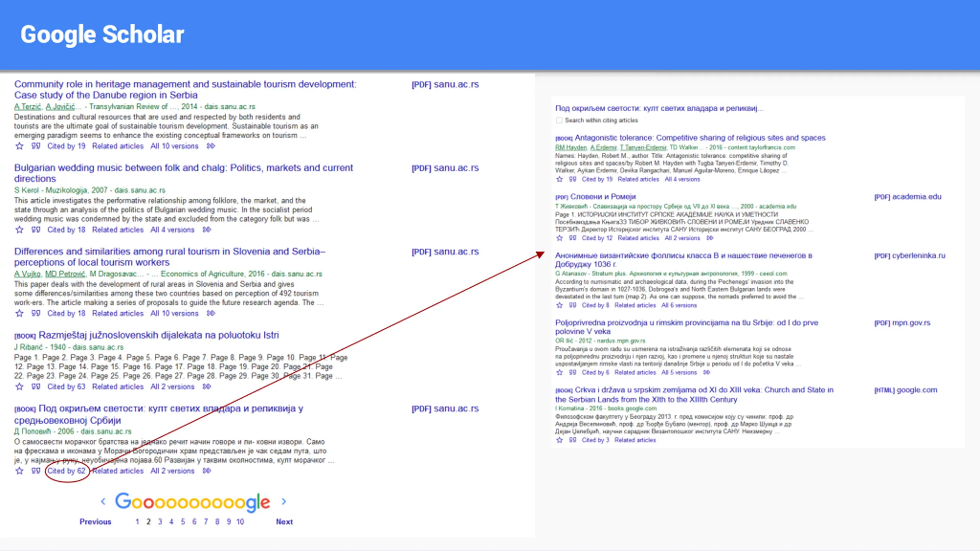980x551 pixels.
Task: Click the Next pagination link
Action: 284,522
